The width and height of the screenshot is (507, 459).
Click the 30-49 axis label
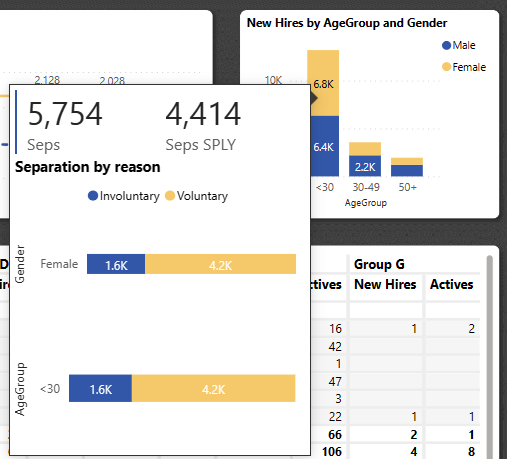pyautogui.click(x=366, y=187)
